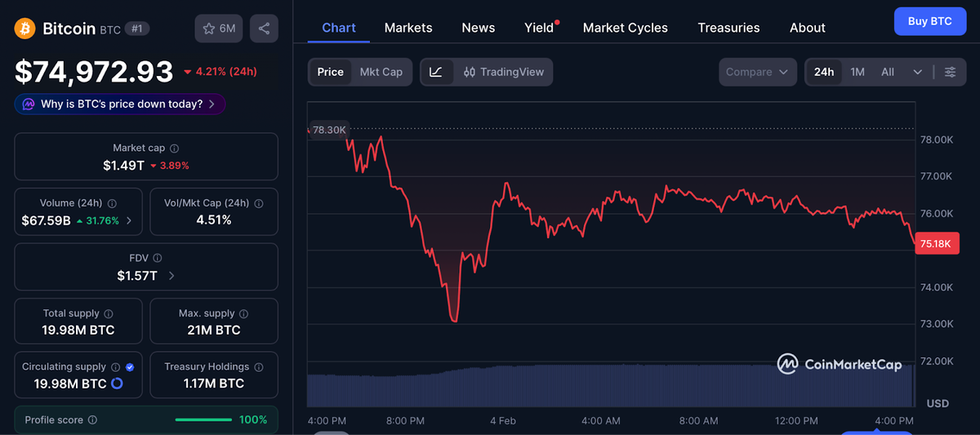The height and width of the screenshot is (435, 980).
Task: Add Bitcoin to watchlist via star button
Action: 219,29
